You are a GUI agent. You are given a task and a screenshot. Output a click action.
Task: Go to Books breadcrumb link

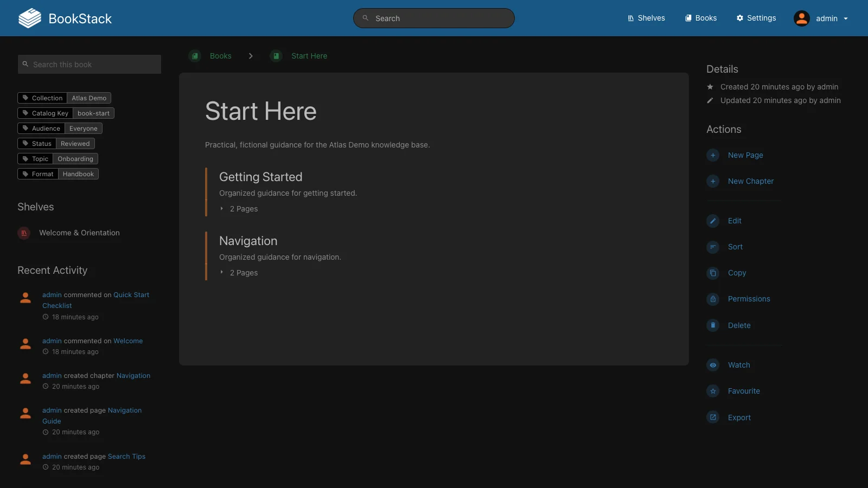pyautogui.click(x=220, y=56)
